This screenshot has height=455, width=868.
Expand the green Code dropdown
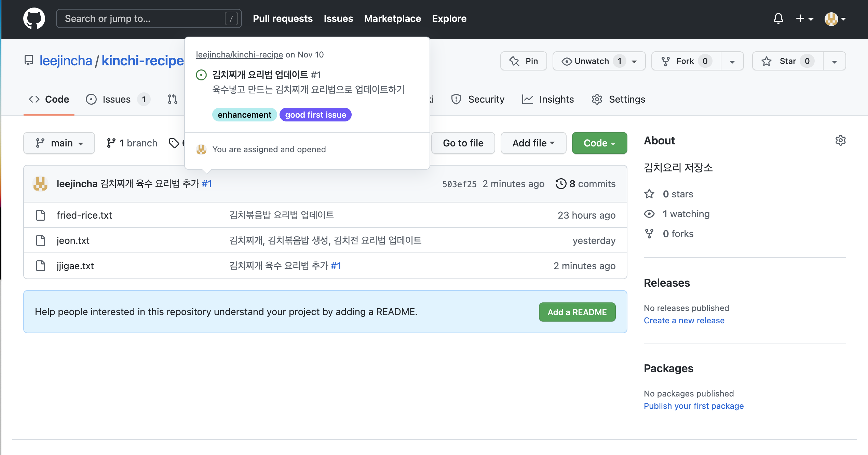(x=599, y=143)
